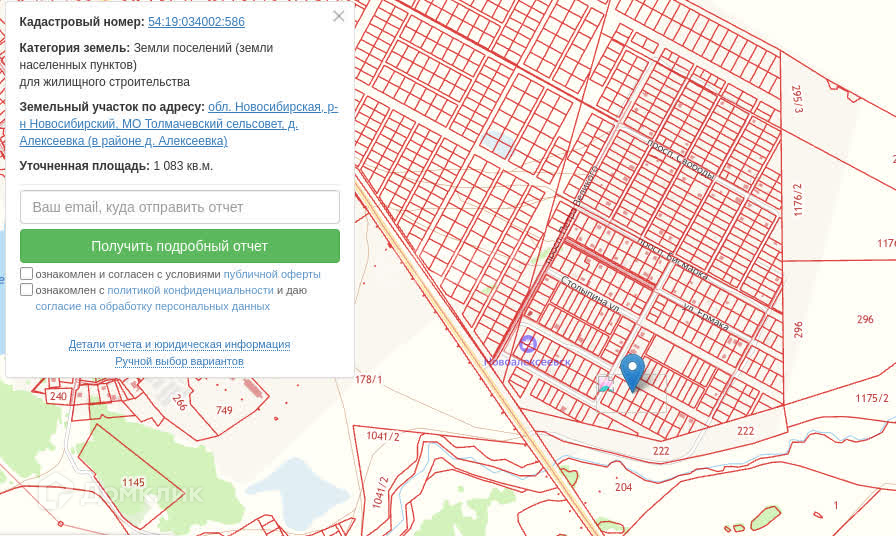Click the blue location pin marker
The height and width of the screenshot is (536, 896).
pyautogui.click(x=632, y=370)
